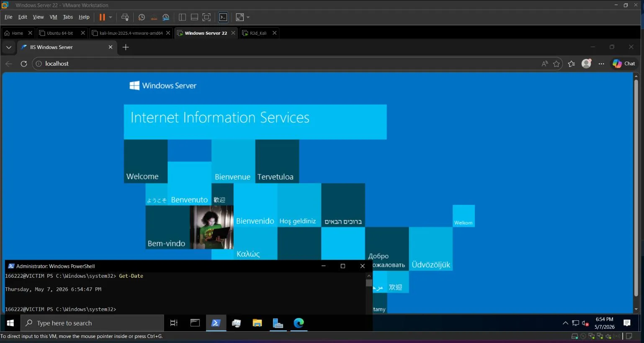Close the IIS Windows Server browser tab
Image resolution: width=644 pixels, height=343 pixels.
[111, 47]
